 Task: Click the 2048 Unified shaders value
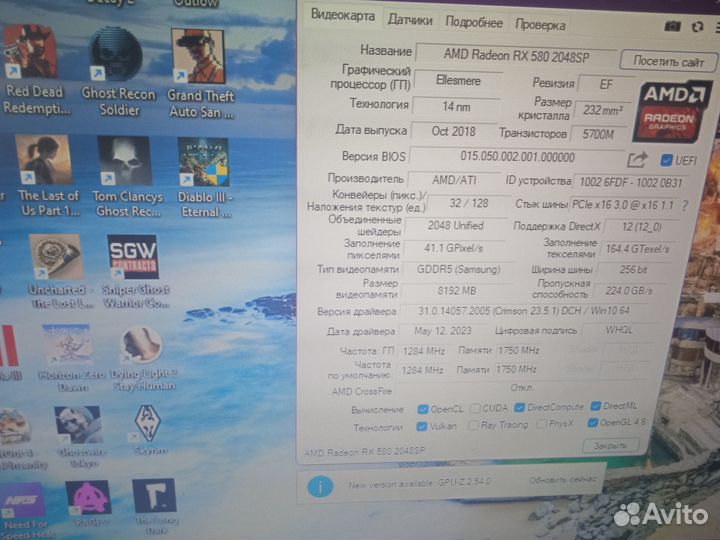coord(456,225)
